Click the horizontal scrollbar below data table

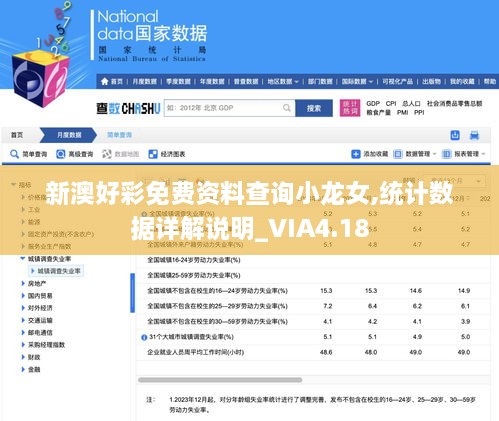click(x=220, y=380)
